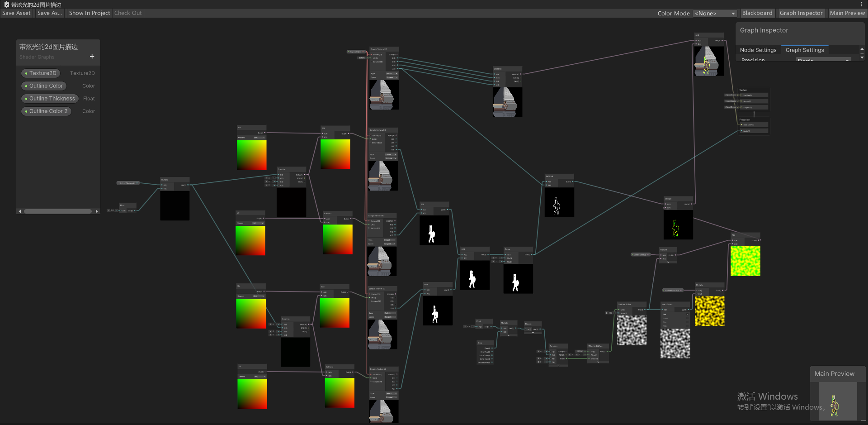Click Show In Project
868x425 pixels.
[x=89, y=13]
